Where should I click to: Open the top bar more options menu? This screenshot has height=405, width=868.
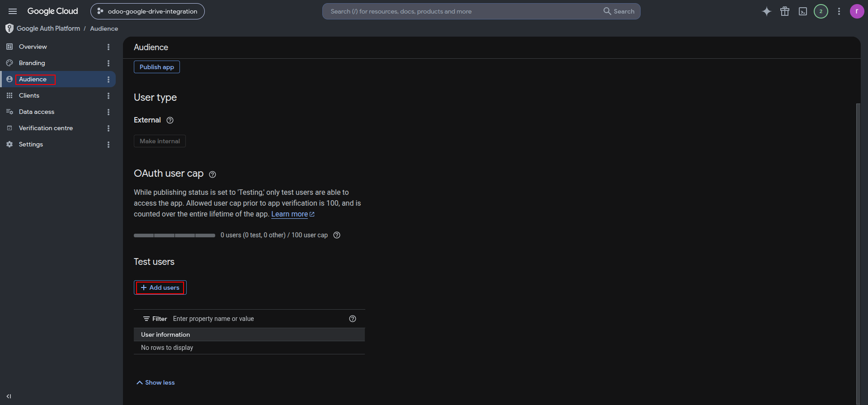coord(839,11)
